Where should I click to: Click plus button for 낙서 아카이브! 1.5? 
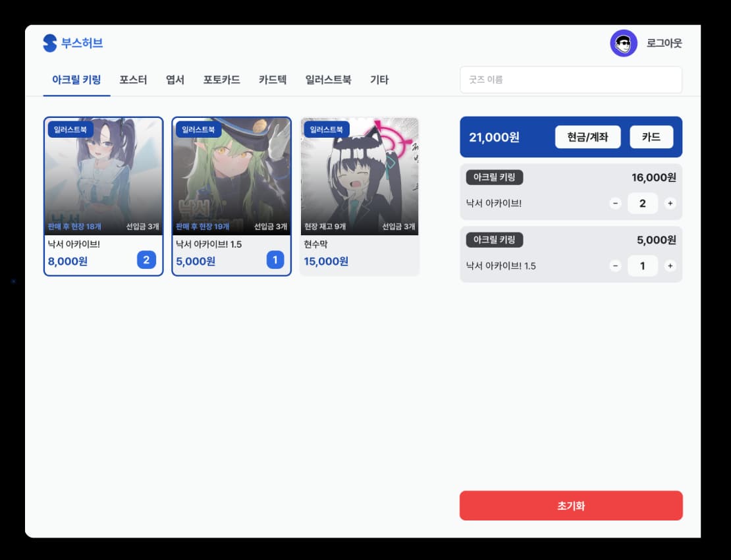pos(670,266)
